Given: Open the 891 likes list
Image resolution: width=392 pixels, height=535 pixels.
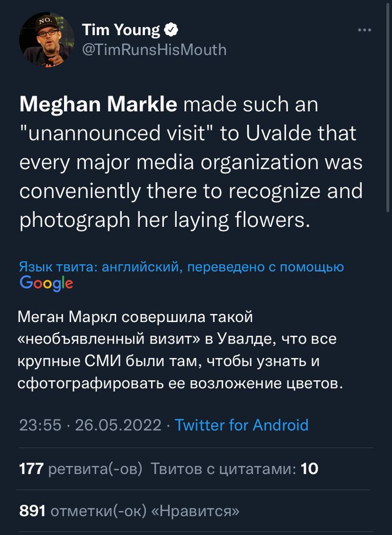Looking at the screenshot, I should [x=129, y=511].
